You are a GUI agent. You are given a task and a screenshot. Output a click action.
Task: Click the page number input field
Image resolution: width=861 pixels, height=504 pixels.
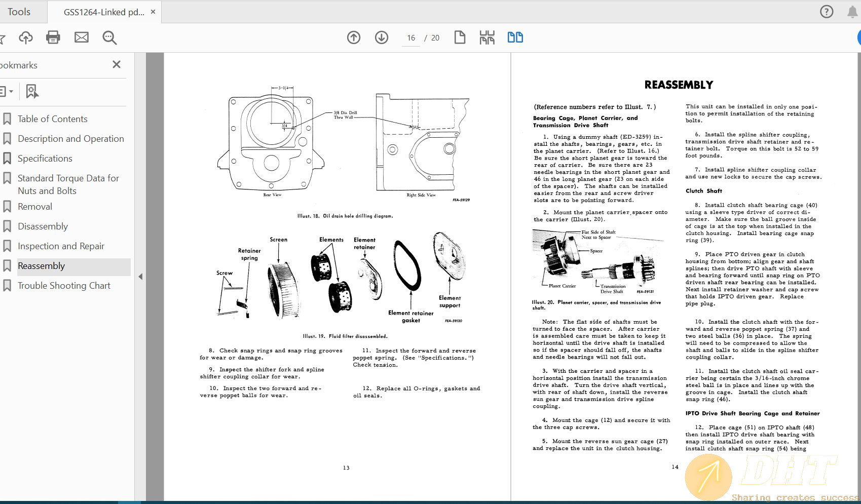point(411,38)
